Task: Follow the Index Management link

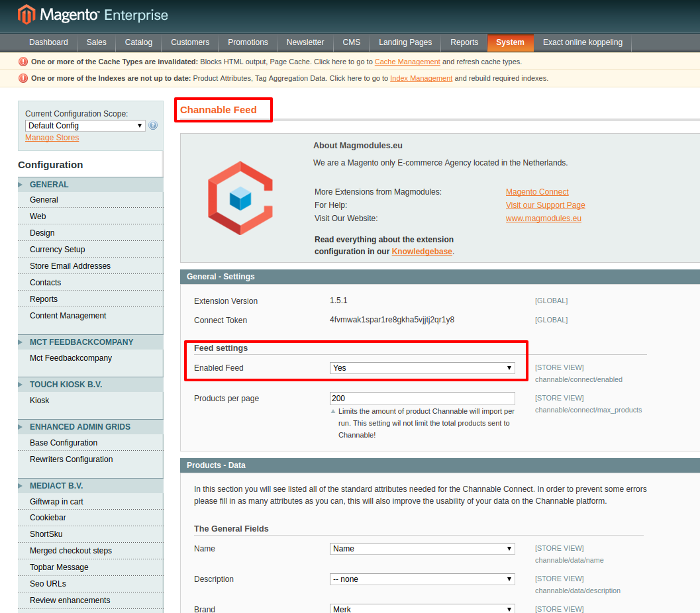Action: [x=421, y=78]
